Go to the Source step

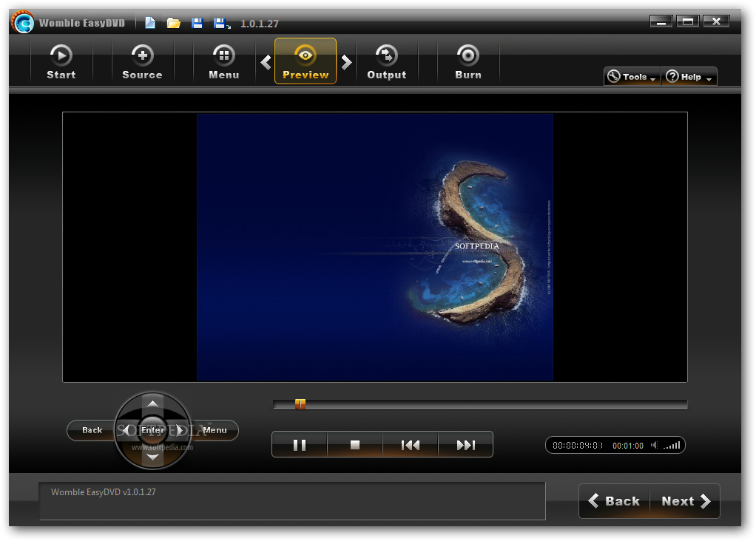(x=142, y=61)
